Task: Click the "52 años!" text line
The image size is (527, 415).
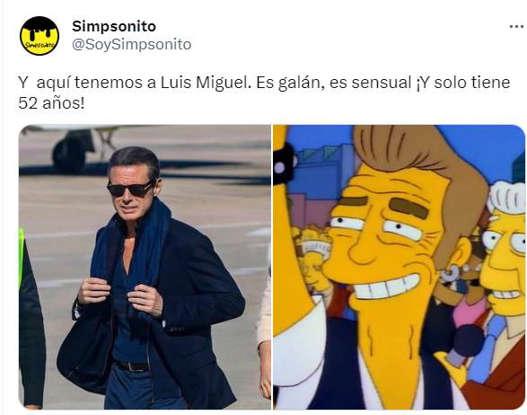Action: point(51,103)
